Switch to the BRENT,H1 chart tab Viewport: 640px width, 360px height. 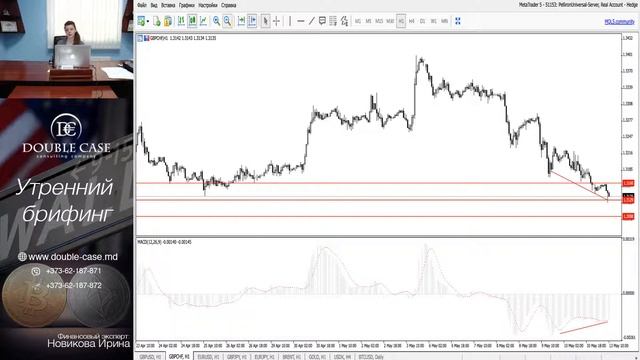coord(291,356)
